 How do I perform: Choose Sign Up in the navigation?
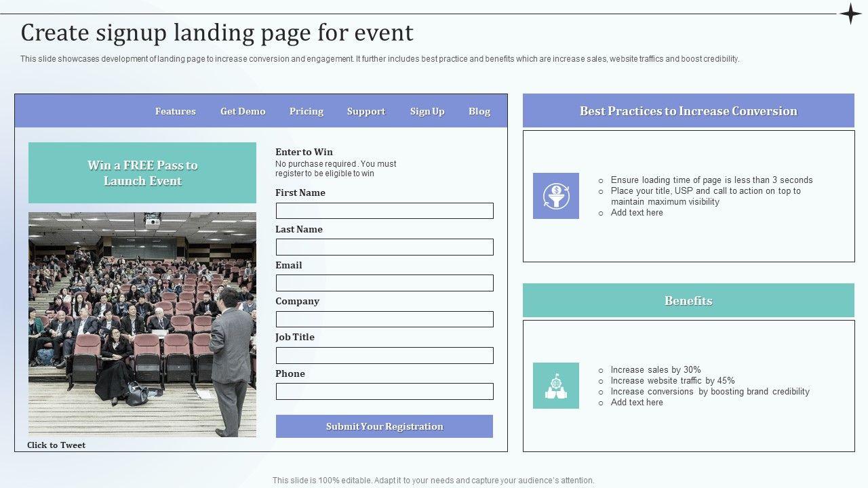click(x=427, y=111)
